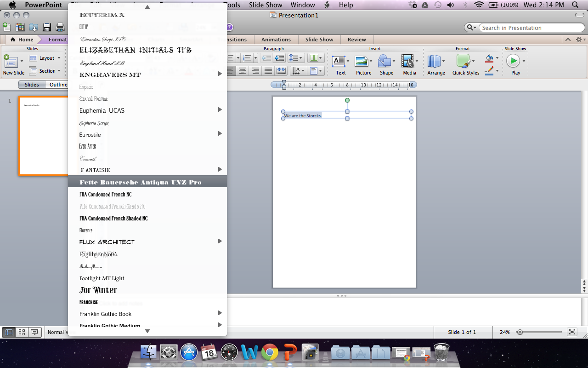Click the Print icon in toolbar
This screenshot has width=588, height=368.
click(60, 27)
